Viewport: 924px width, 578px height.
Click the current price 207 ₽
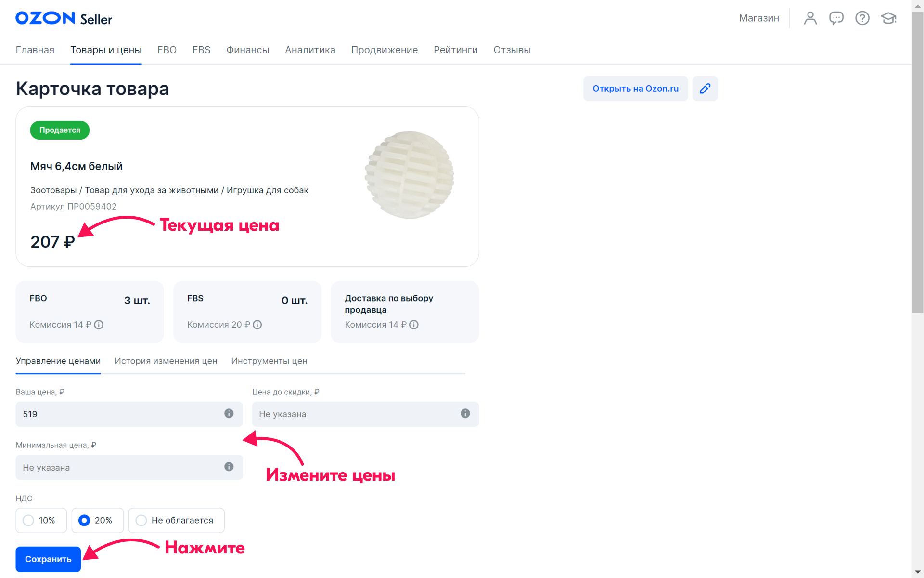[53, 242]
